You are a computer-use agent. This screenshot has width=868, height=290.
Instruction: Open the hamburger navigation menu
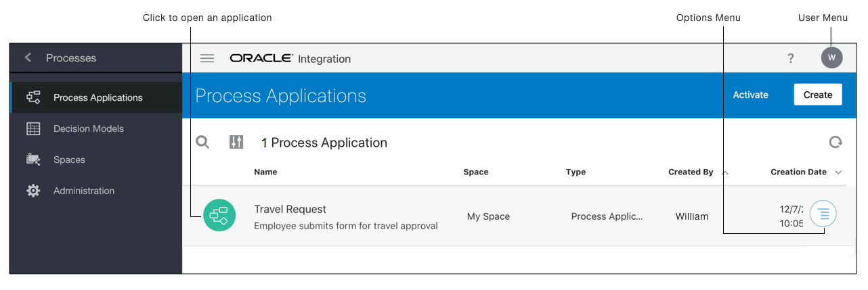pos(207,58)
